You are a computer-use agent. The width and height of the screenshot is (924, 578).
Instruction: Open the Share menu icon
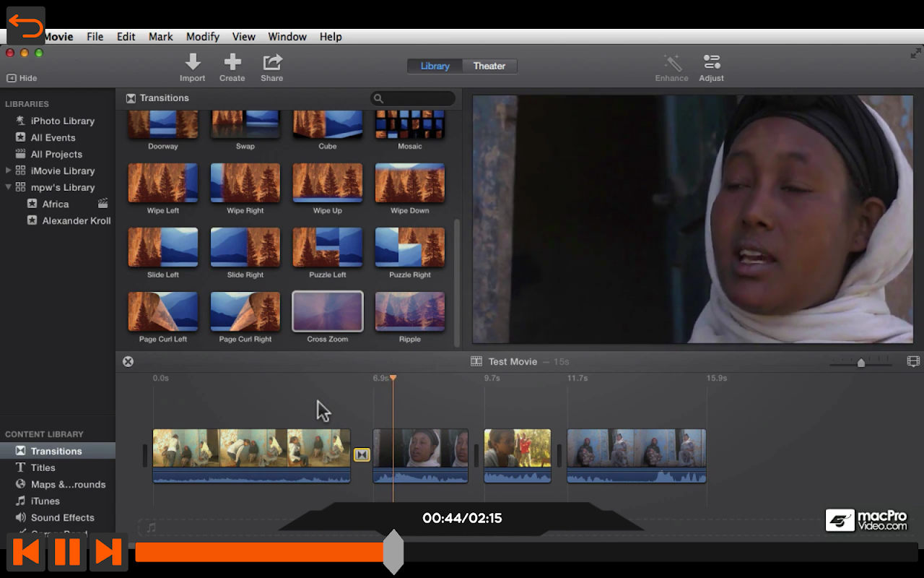click(x=272, y=62)
